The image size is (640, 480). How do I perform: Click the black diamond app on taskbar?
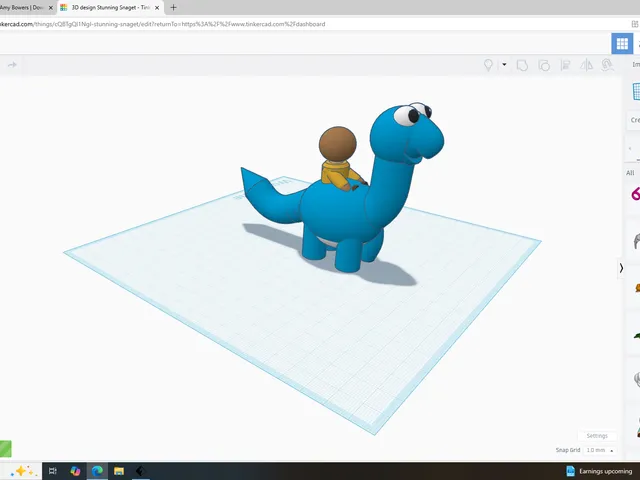[x=140, y=471]
